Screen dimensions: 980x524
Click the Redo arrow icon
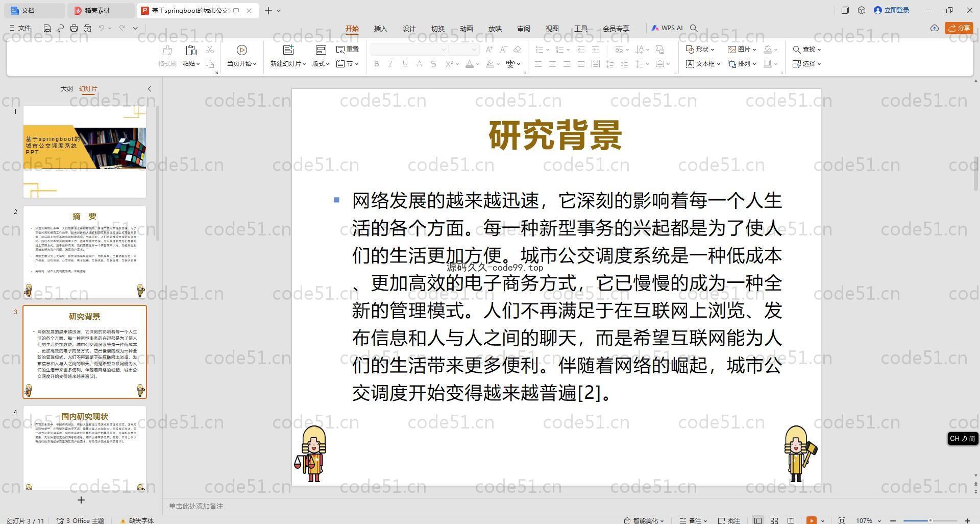[122, 28]
